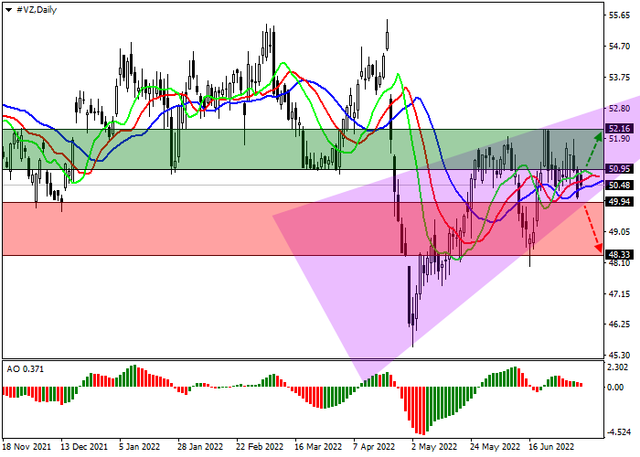Click the 54.70 price scale value
The width and height of the screenshot is (640, 457).
pos(619,47)
